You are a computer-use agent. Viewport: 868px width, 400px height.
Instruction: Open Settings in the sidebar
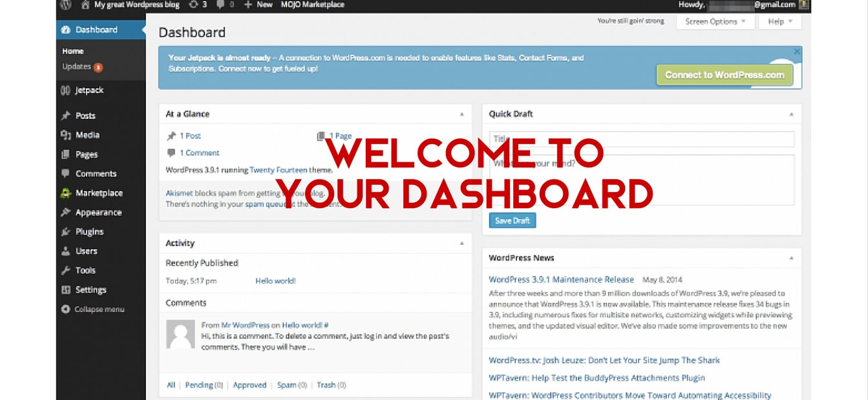pyautogui.click(x=90, y=290)
